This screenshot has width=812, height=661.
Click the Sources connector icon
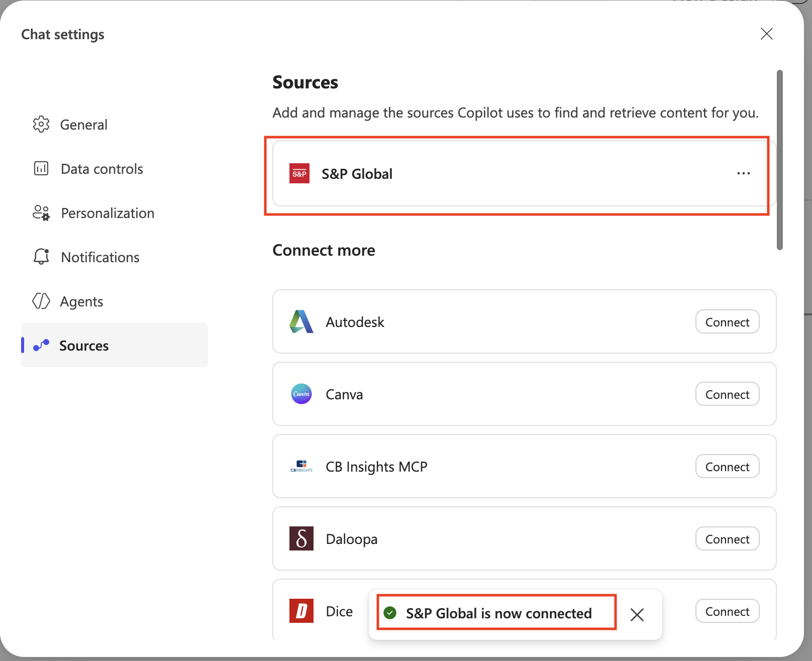[x=41, y=345]
